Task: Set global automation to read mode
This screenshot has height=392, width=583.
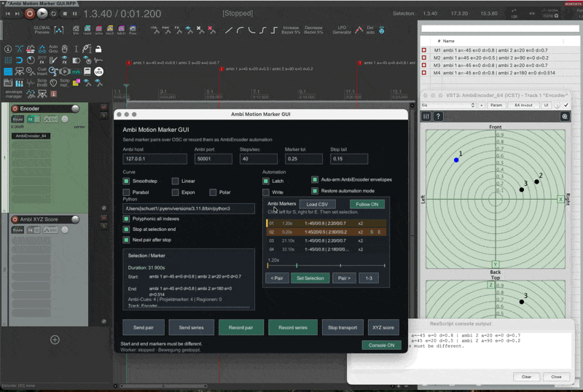Action: 87,30
